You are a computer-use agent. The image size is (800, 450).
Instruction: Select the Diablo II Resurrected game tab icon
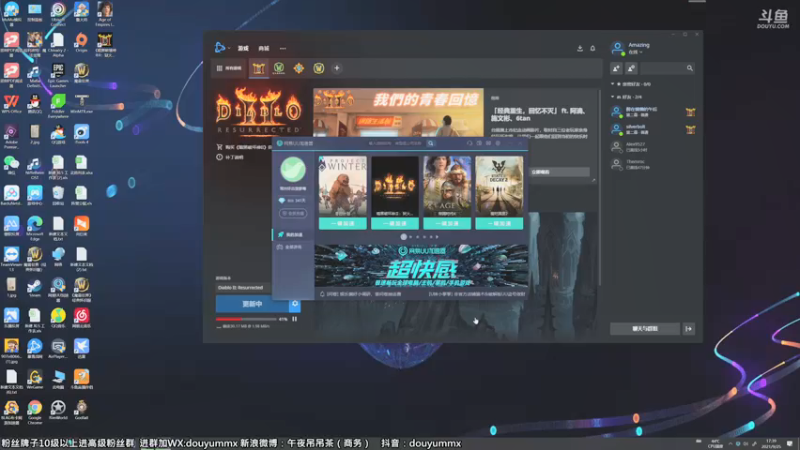click(259, 68)
